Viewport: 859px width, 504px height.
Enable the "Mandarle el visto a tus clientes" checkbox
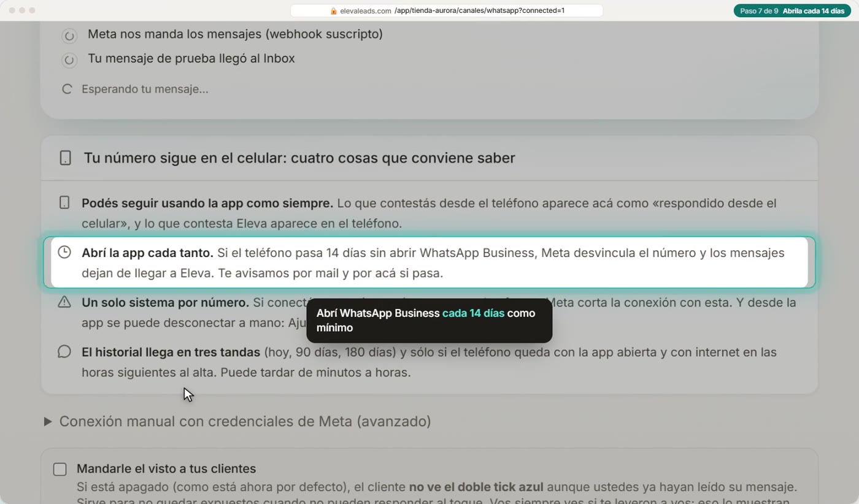(x=60, y=469)
